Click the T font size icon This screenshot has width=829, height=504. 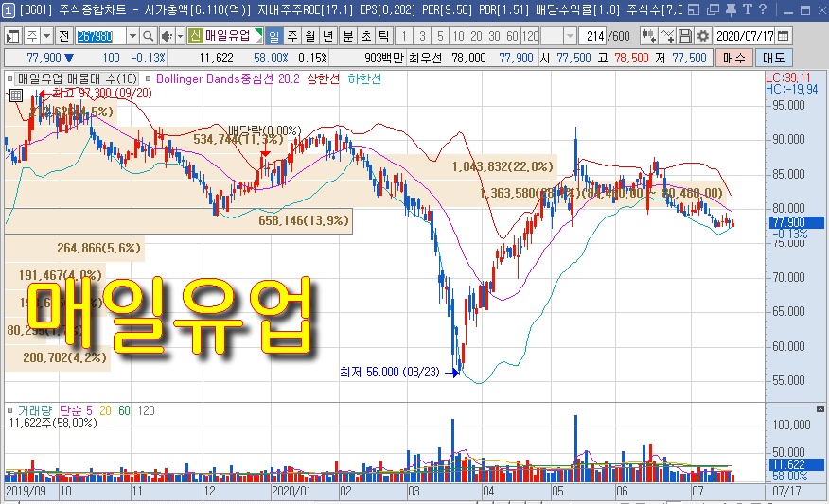747,9
